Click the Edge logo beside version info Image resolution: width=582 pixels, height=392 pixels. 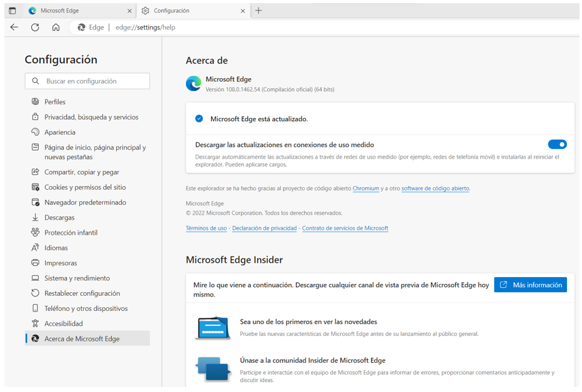(x=194, y=84)
